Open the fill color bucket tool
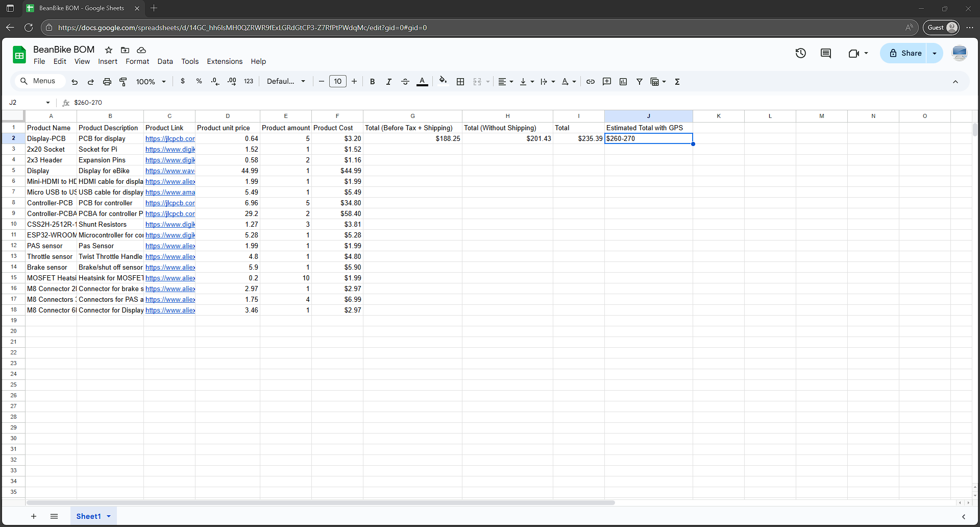Image resolution: width=980 pixels, height=527 pixels. [x=443, y=81]
